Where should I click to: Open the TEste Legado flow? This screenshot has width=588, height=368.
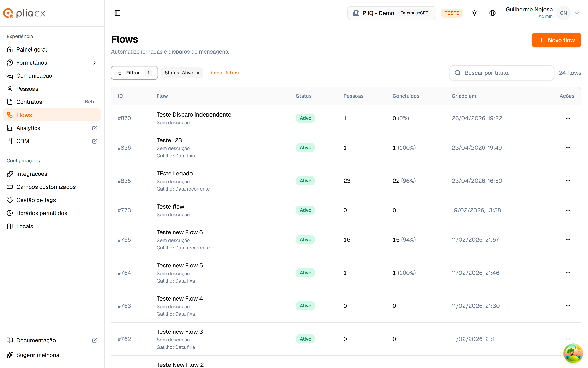tap(174, 174)
